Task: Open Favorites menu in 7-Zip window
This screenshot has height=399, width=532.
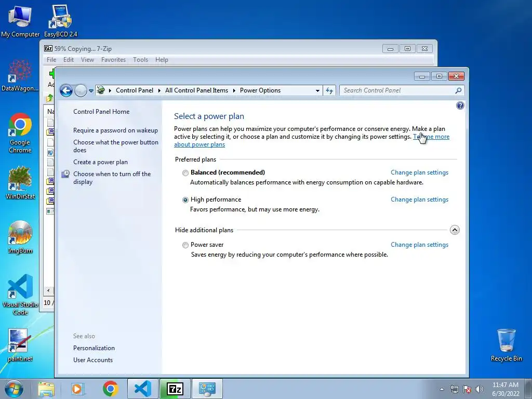Action: click(113, 60)
